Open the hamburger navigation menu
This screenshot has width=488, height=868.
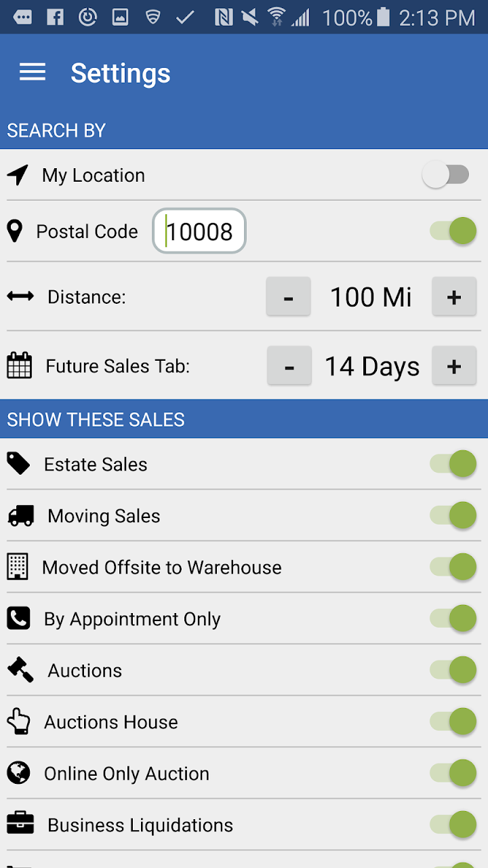(33, 73)
